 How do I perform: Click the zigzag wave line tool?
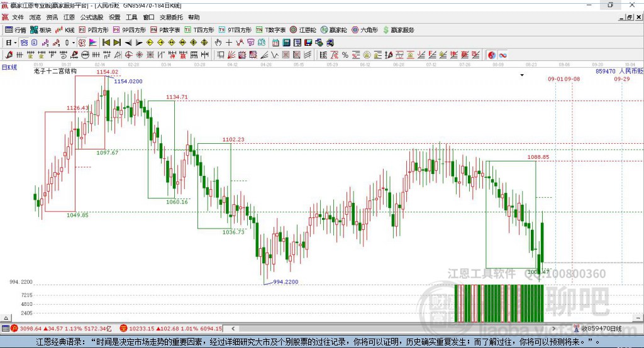pyautogui.click(x=275, y=55)
